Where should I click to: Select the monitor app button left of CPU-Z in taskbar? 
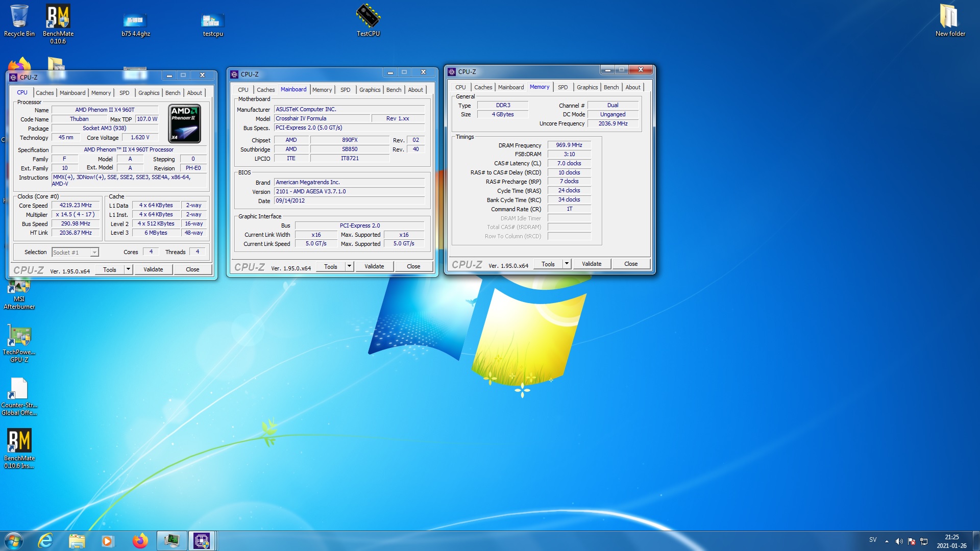[x=171, y=541]
